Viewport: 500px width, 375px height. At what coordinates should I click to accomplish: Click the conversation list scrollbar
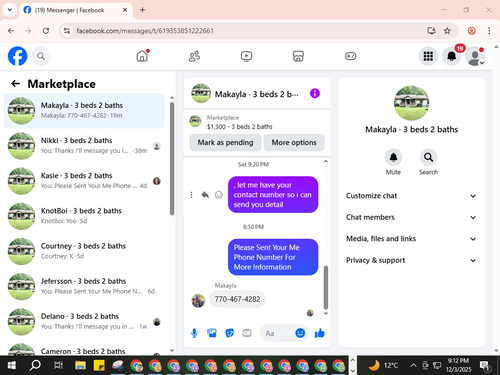point(172,159)
